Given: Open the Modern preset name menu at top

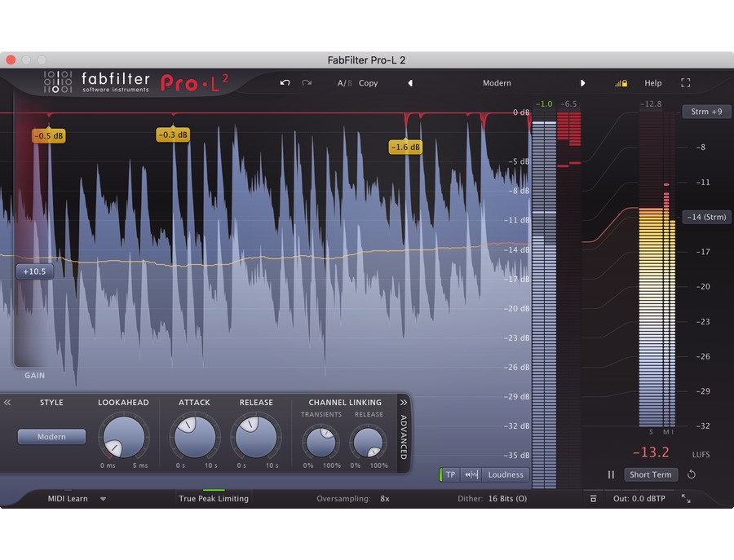Looking at the screenshot, I should tap(497, 83).
